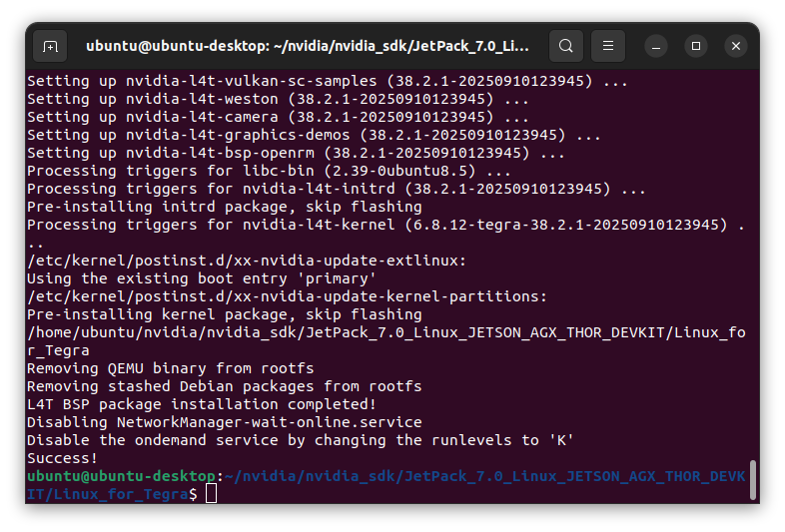Click the 'Success!' output line
Viewport: 785px width, 532px height.
tap(62, 458)
